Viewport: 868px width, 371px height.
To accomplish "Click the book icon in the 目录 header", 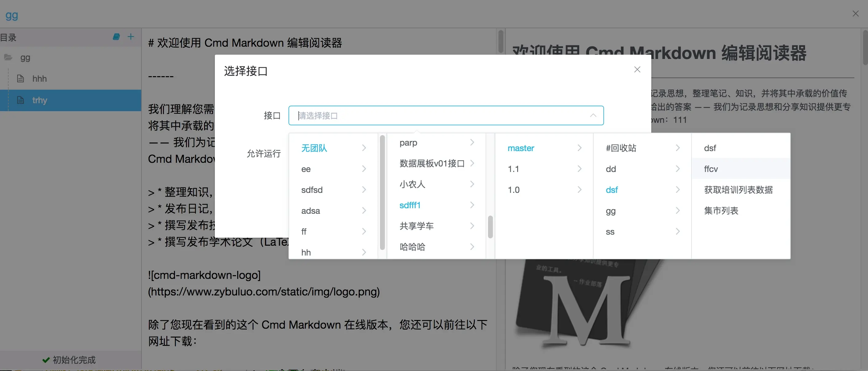I will tap(116, 37).
